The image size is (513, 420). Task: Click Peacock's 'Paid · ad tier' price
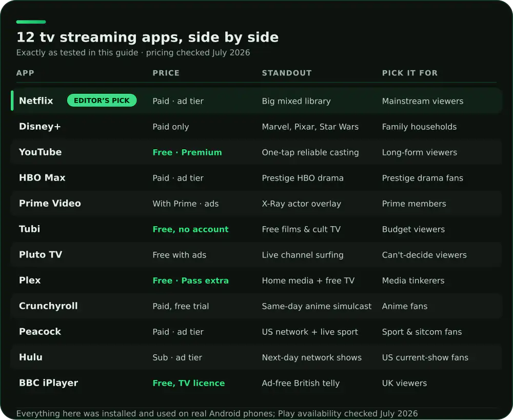[178, 332]
